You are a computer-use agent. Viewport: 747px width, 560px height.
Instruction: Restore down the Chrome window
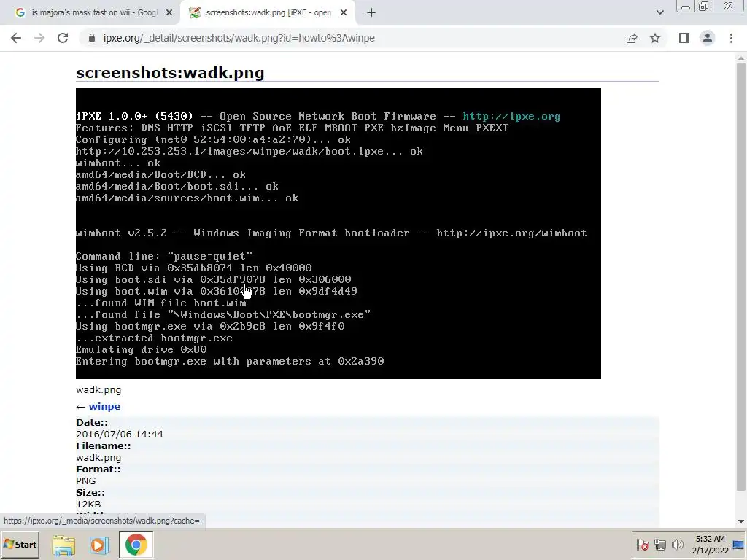point(704,7)
